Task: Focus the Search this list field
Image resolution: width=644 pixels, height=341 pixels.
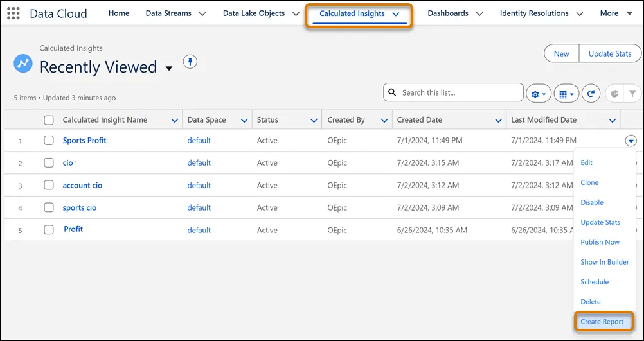Action: tap(453, 92)
